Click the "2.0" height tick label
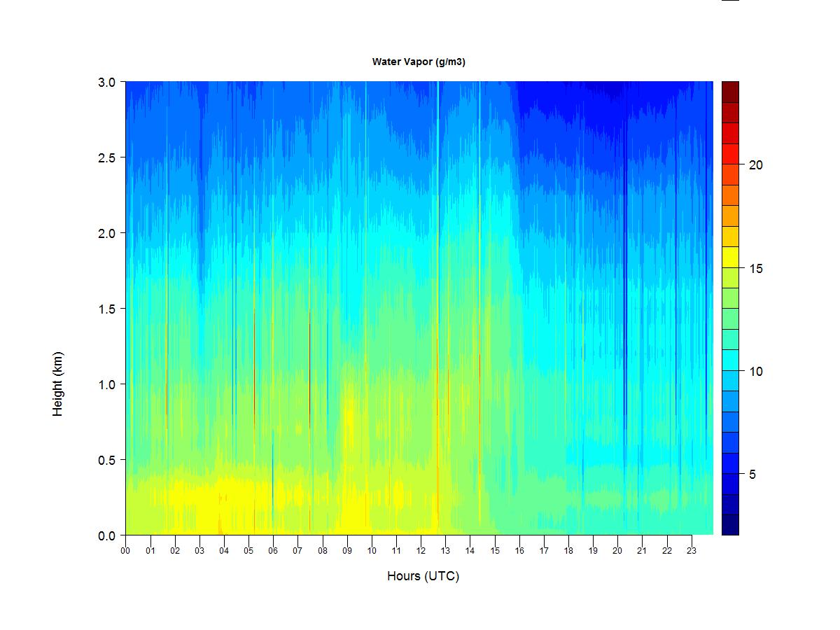Screen dimensions: 840x630 tap(107, 233)
